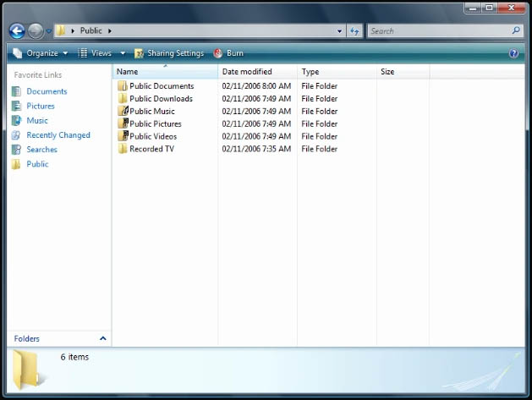This screenshot has width=532, height=400.
Task: Open Sharing Settings
Action: point(169,53)
